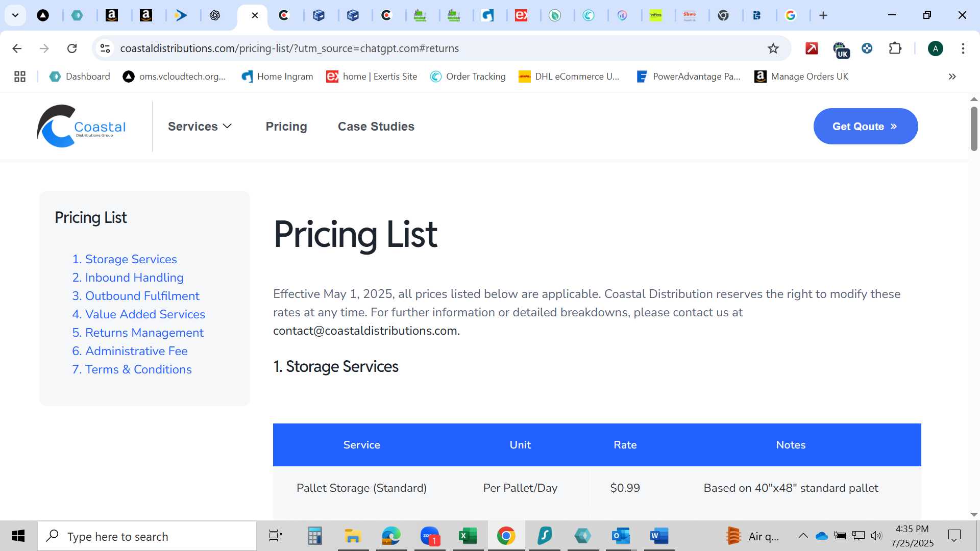Open volume control in system tray
The width and height of the screenshot is (980, 551).
click(876, 536)
